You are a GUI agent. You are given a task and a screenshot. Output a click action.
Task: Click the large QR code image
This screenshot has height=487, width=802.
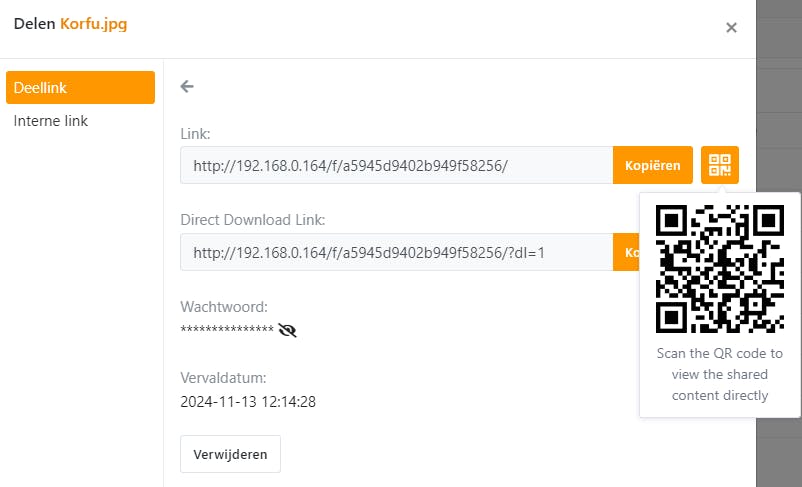click(x=719, y=269)
